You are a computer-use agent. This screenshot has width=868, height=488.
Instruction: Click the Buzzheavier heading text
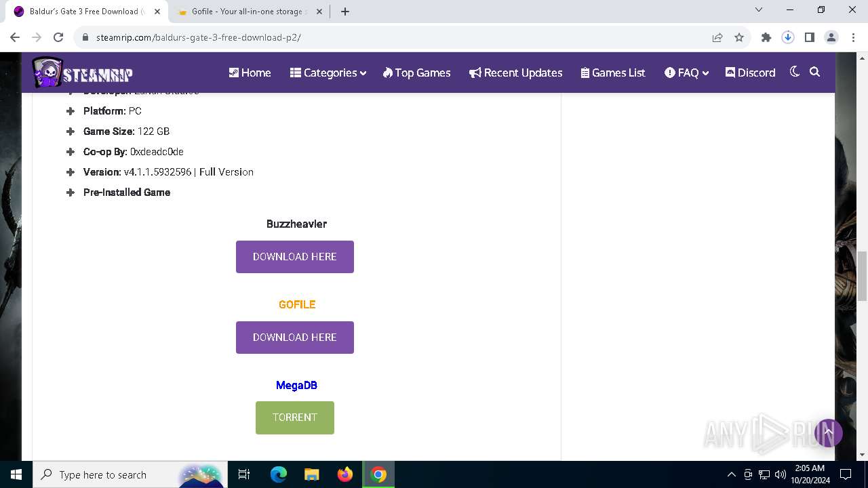[296, 224]
